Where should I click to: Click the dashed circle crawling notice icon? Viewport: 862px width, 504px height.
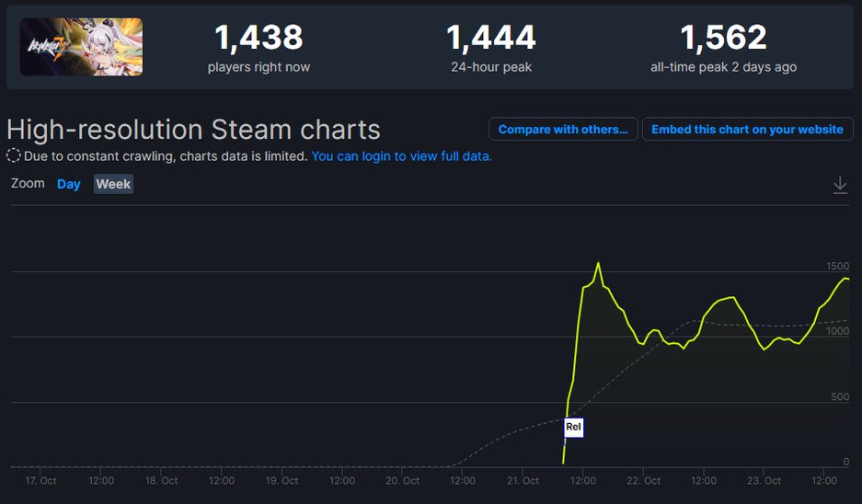(14, 155)
